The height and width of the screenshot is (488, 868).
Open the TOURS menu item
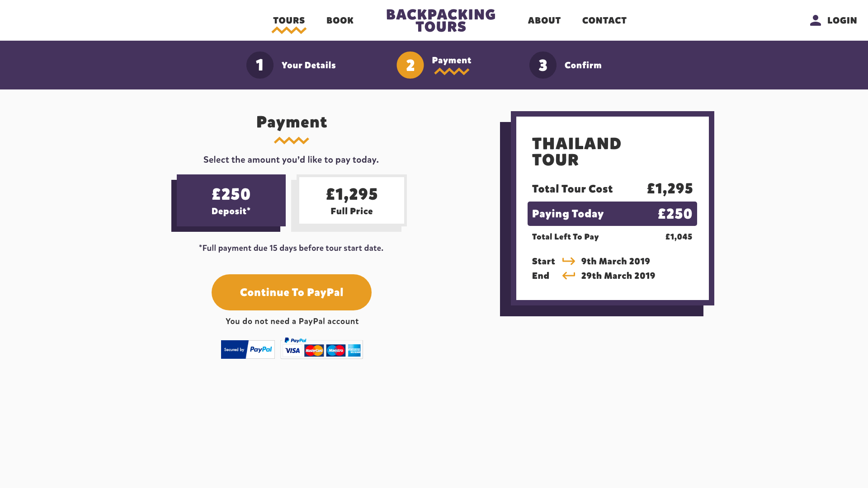pos(289,21)
